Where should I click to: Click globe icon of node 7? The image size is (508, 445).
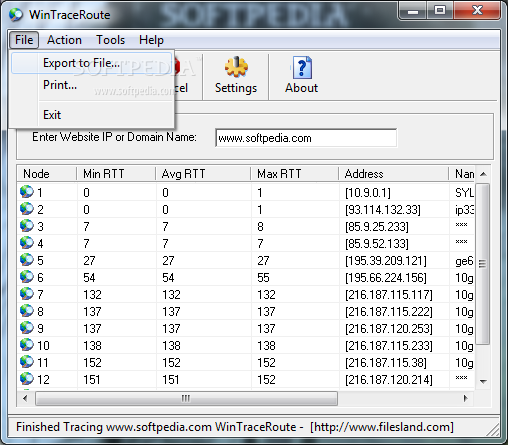(x=27, y=294)
